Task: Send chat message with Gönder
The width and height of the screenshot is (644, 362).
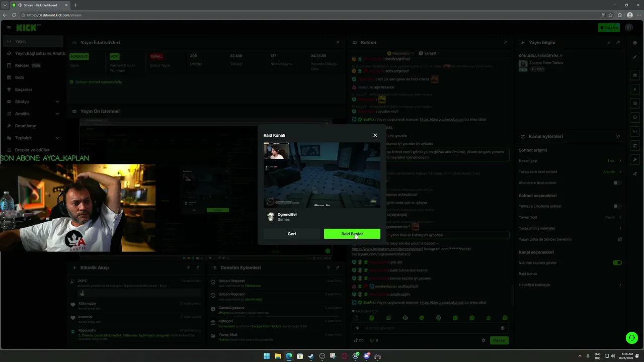Action: [x=499, y=340]
